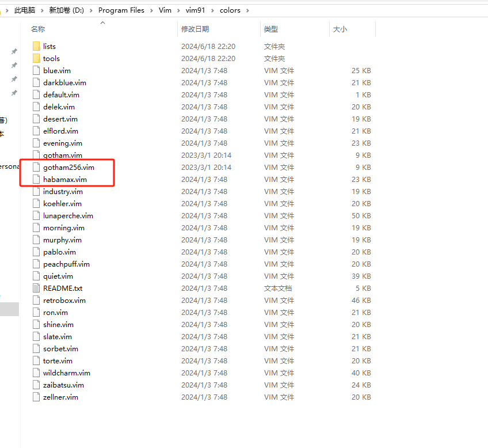Select the delek.vim file icon
The image size is (488, 448).
(36, 107)
